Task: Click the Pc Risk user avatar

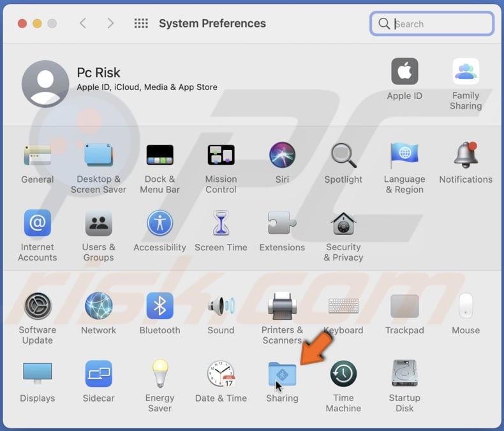Action: click(45, 84)
